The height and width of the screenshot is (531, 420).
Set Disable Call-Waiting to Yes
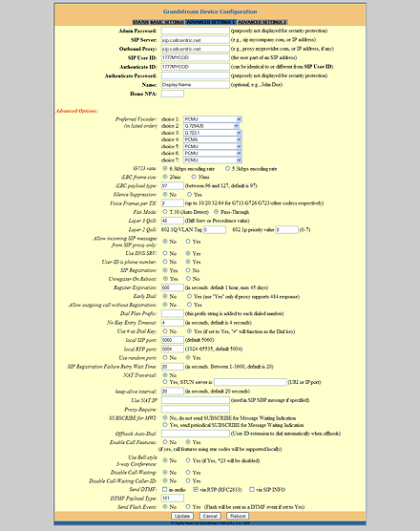tap(188, 472)
